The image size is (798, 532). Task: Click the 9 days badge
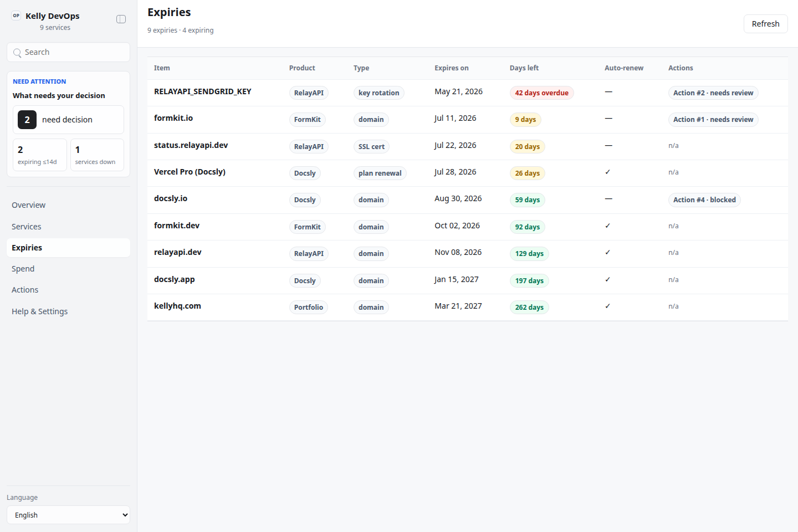pos(525,120)
